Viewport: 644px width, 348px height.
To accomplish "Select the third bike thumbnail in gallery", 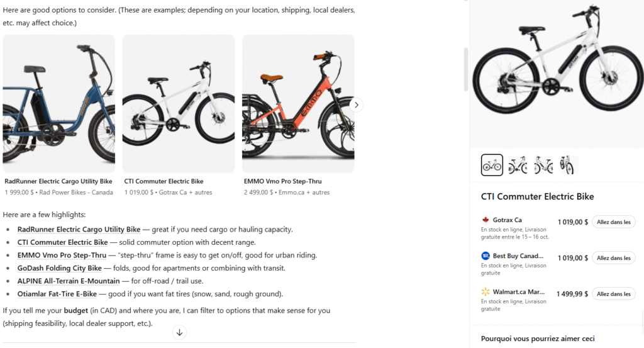I will (x=543, y=165).
